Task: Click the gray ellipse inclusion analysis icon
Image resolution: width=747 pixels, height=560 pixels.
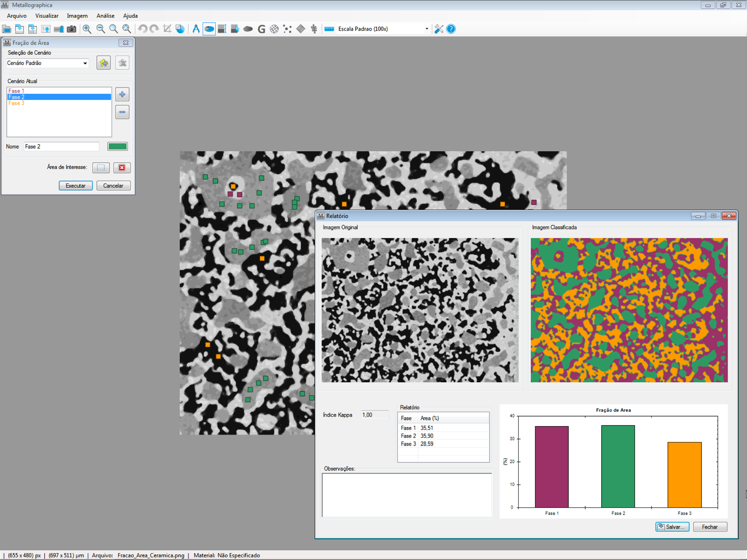Action: click(248, 29)
